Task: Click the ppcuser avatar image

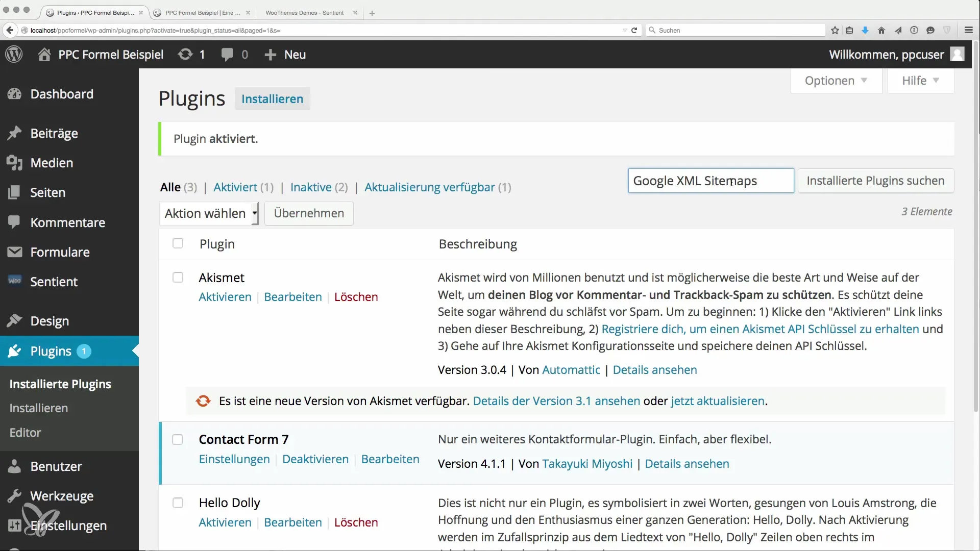Action: 957,54
